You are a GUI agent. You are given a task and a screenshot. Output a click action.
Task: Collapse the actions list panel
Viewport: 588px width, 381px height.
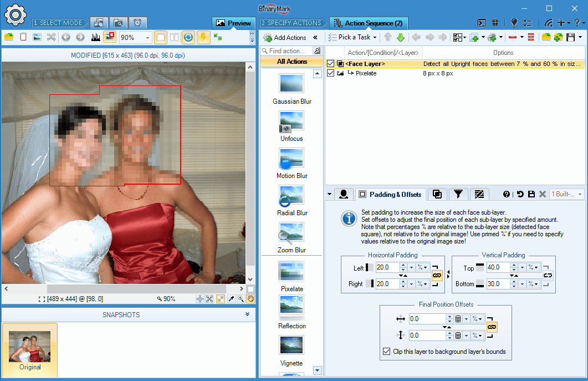pos(315,38)
